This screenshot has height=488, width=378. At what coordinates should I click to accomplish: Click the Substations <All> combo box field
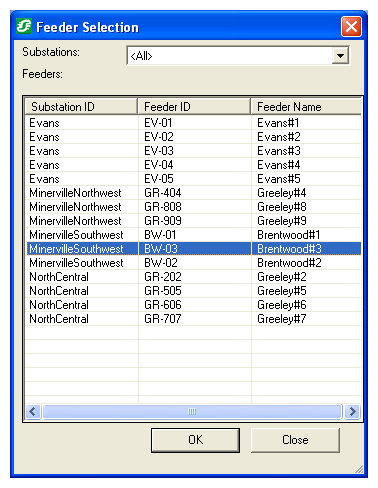click(x=238, y=56)
